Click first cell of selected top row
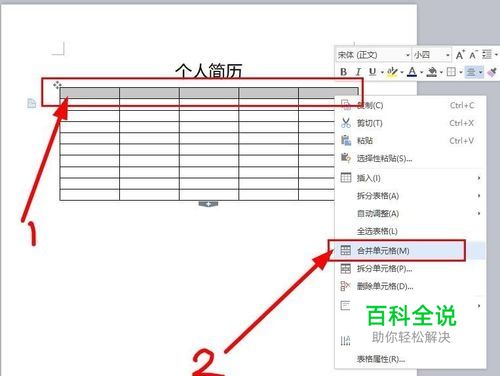Screen dimensions: 500x376 click(x=90, y=93)
